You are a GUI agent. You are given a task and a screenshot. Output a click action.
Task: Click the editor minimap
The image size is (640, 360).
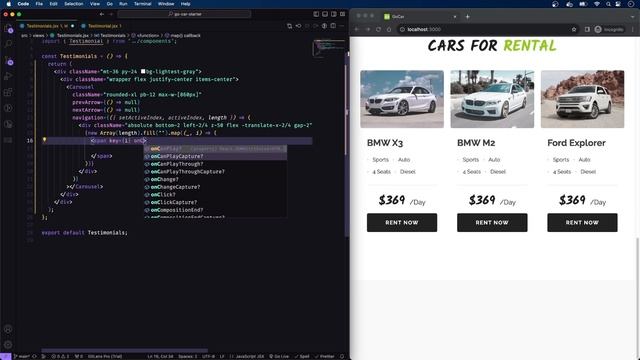tap(329, 48)
